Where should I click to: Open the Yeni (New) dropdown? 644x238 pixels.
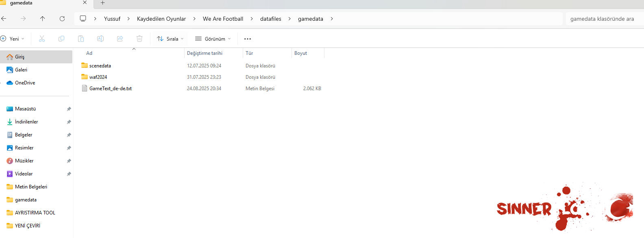(x=13, y=39)
